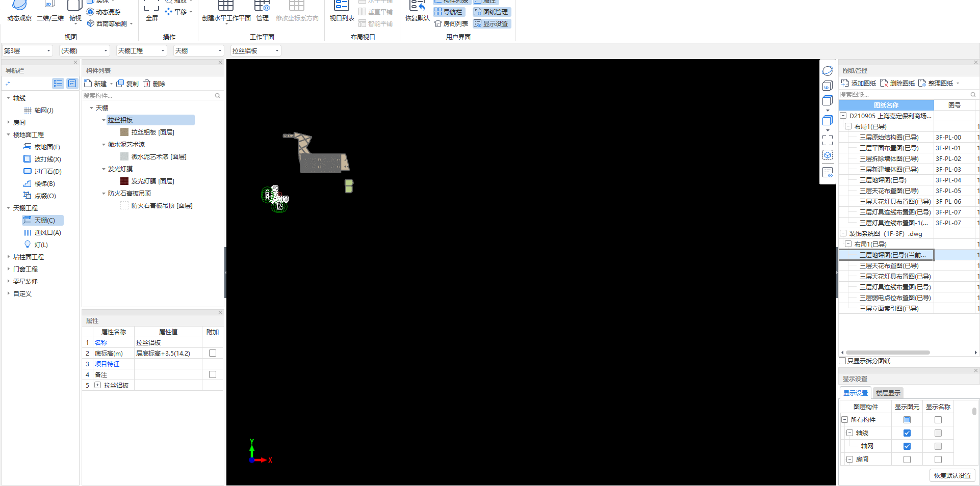Select 通风口(A) in navigation tree

[42, 232]
